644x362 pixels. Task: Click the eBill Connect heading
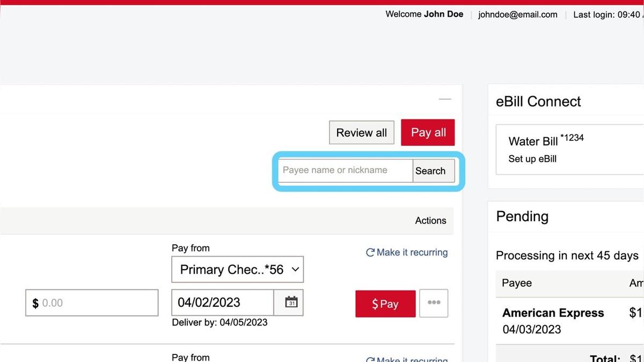(x=538, y=102)
